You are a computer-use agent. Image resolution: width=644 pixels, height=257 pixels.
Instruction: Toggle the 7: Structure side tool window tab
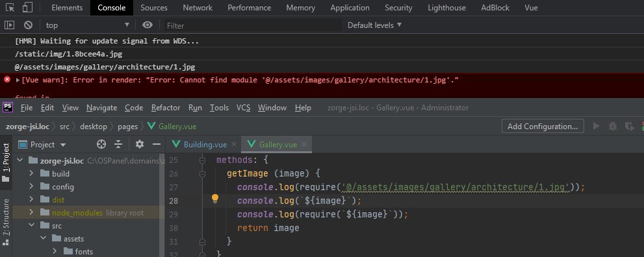pyautogui.click(x=6, y=222)
